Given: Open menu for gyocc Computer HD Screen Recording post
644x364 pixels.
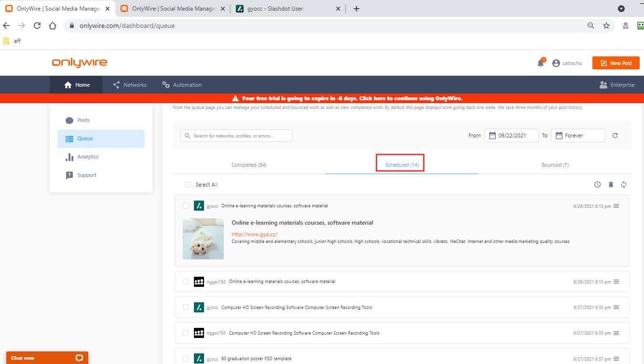Looking at the screenshot, I should pyautogui.click(x=616, y=307).
